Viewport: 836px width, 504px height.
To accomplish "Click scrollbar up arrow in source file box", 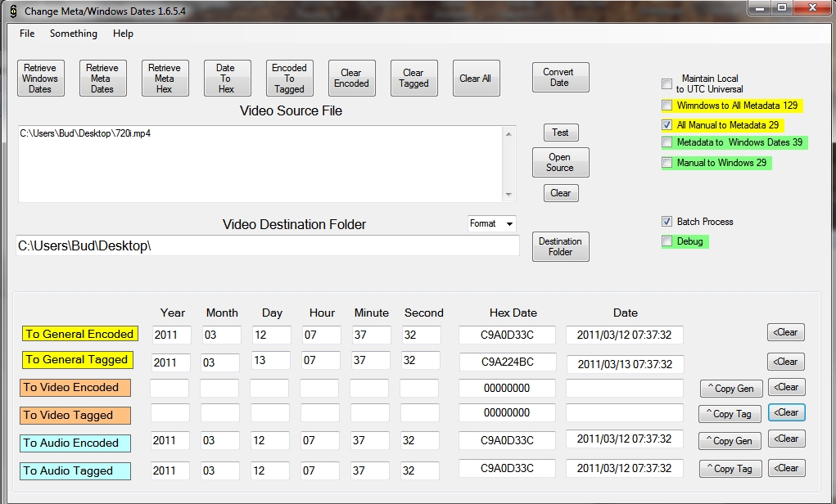I will click(508, 133).
